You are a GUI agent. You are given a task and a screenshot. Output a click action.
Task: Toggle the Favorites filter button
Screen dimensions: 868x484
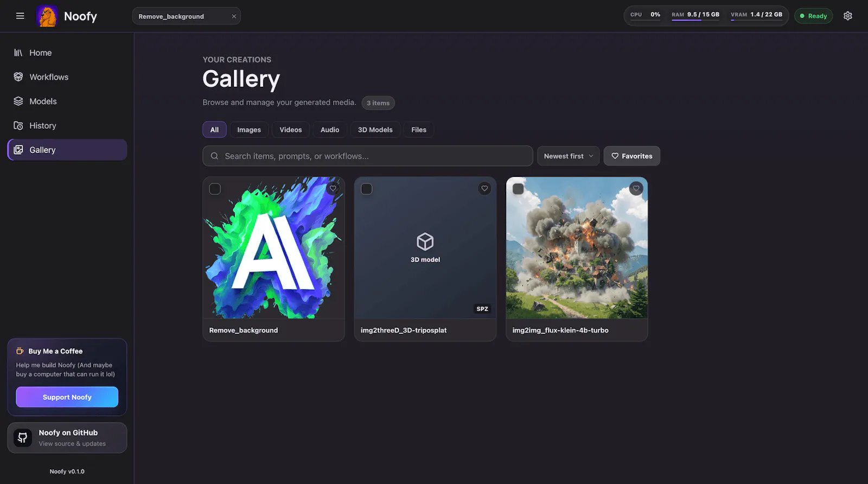tap(632, 156)
